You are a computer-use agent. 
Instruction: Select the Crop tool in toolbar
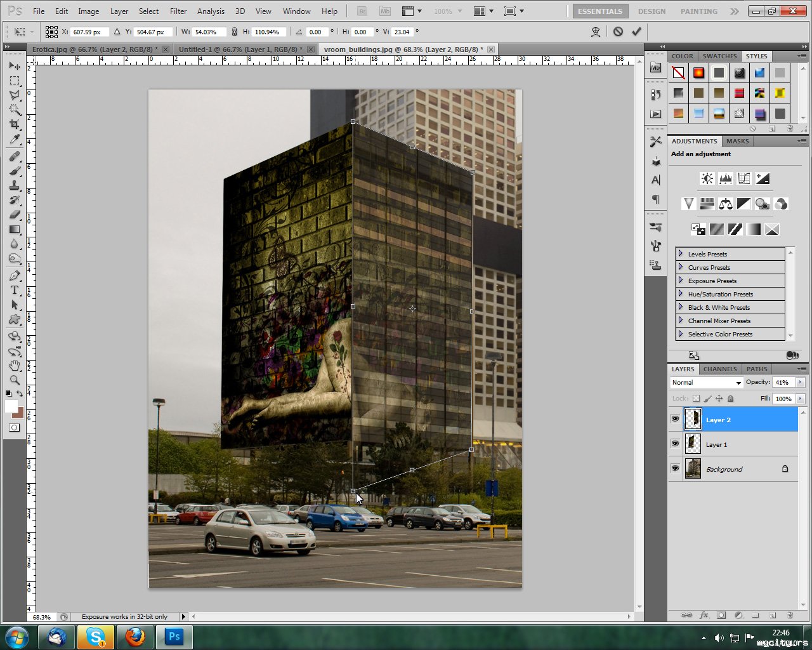point(15,124)
